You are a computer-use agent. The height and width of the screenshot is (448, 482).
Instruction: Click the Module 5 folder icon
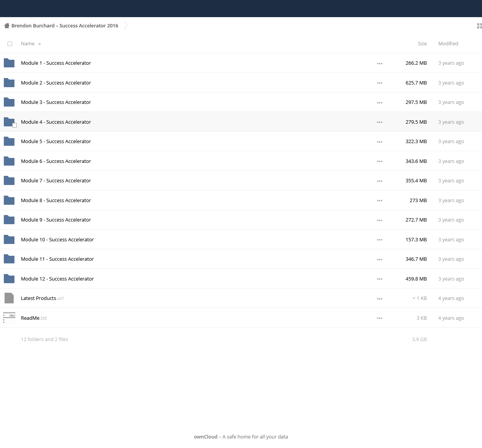[9, 141]
